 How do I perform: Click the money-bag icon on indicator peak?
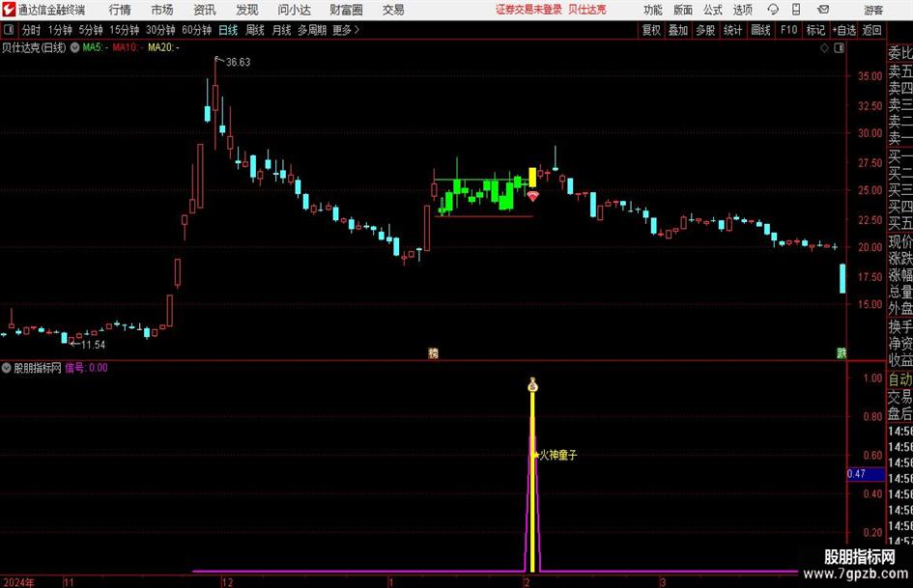pyautogui.click(x=532, y=384)
